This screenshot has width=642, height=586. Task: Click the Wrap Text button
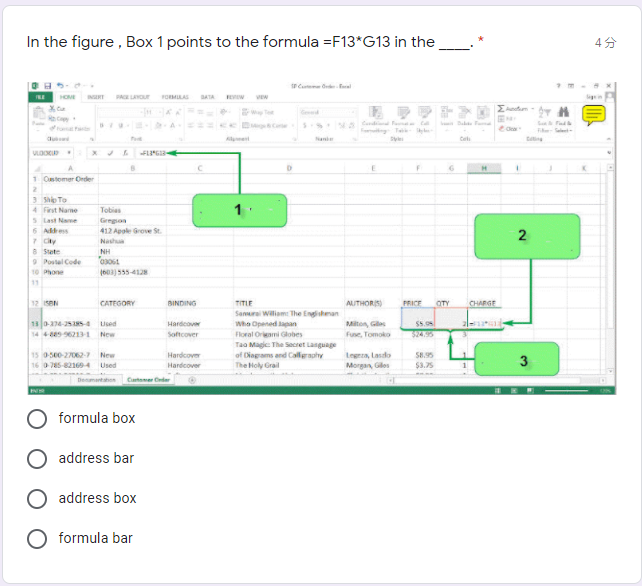click(258, 112)
